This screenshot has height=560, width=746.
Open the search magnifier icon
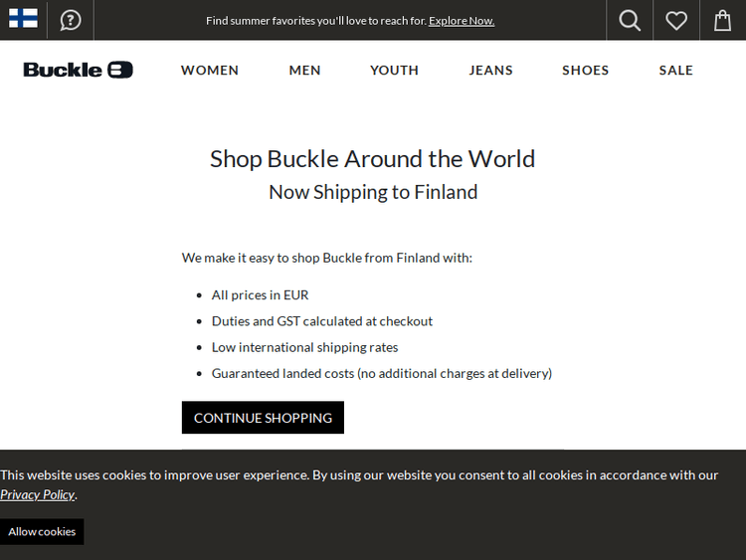[x=630, y=20]
